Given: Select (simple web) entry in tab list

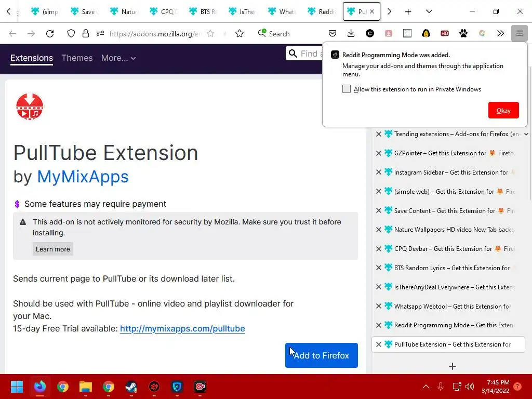Looking at the screenshot, I should coord(448,191).
